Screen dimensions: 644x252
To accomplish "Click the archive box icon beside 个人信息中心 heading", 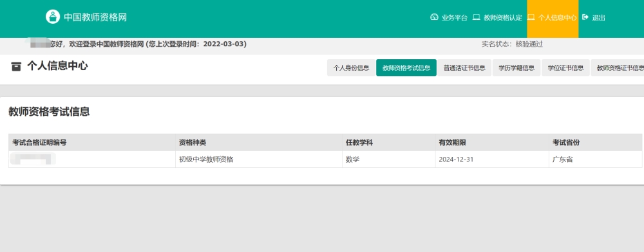I will 16,66.
